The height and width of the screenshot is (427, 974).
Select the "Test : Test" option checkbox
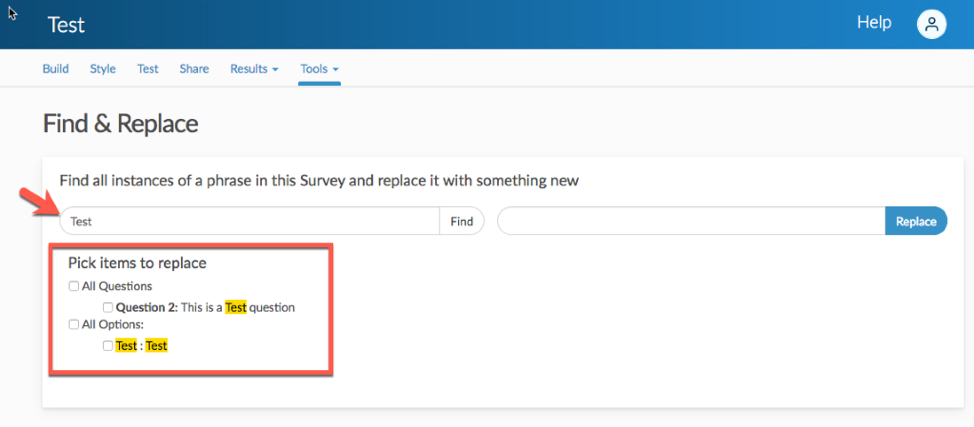tap(108, 346)
